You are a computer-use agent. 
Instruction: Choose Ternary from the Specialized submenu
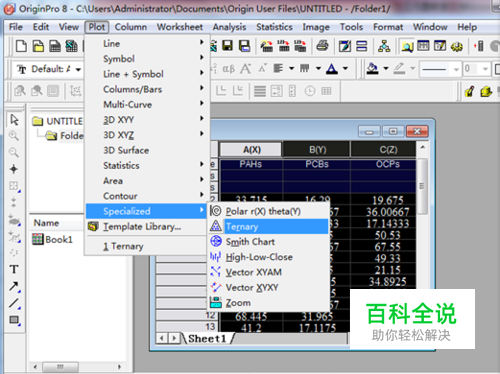click(269, 227)
